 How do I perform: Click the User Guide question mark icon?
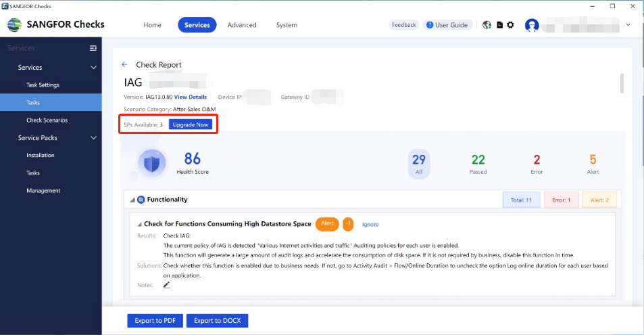[430, 25]
